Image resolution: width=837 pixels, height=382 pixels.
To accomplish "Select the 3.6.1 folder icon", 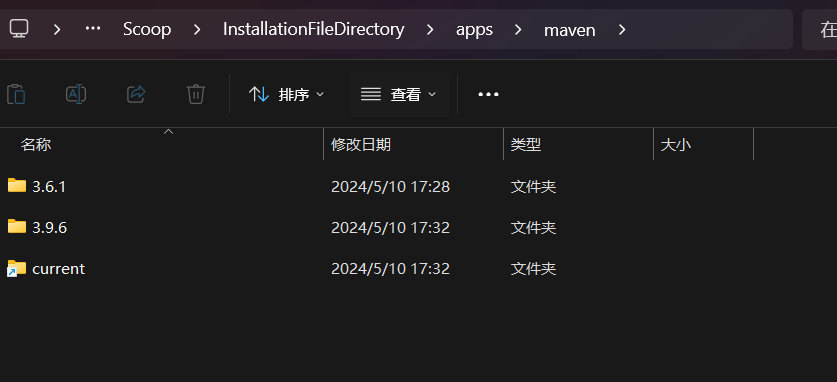I will coord(17,185).
